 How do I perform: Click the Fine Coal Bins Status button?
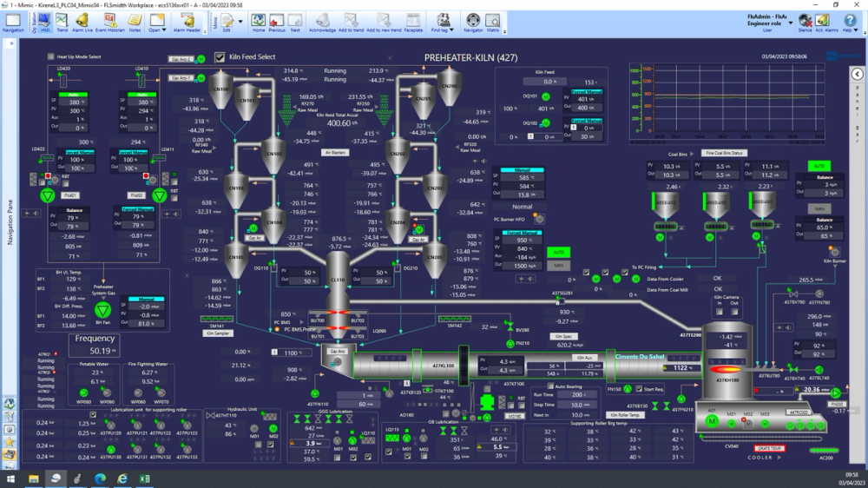(724, 153)
